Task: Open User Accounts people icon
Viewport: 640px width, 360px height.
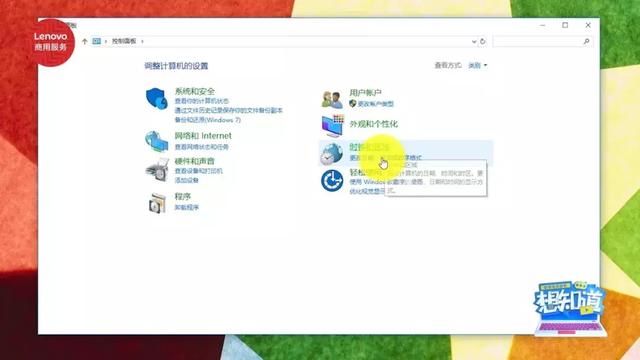Action: (x=332, y=100)
